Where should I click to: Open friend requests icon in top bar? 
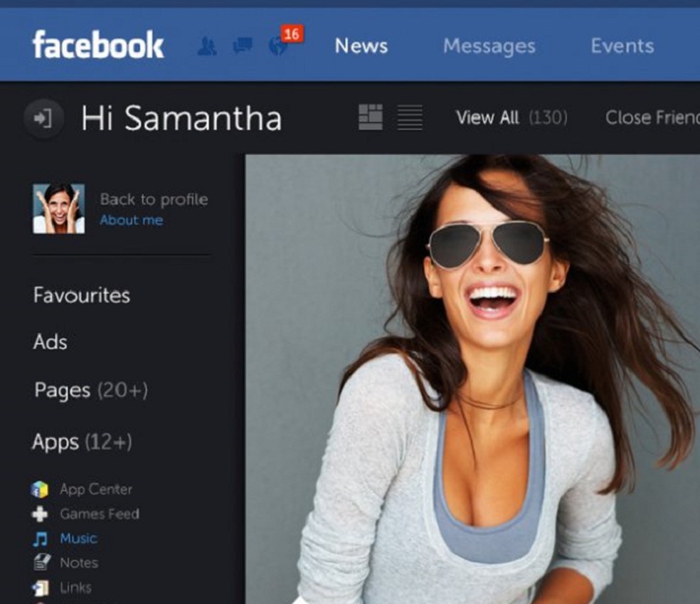(x=207, y=46)
